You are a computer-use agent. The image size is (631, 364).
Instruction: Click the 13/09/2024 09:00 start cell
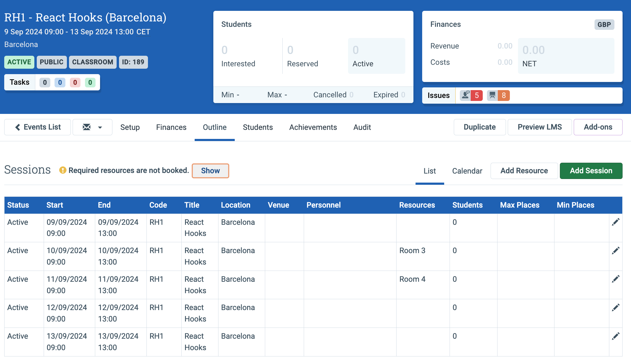(x=69, y=342)
